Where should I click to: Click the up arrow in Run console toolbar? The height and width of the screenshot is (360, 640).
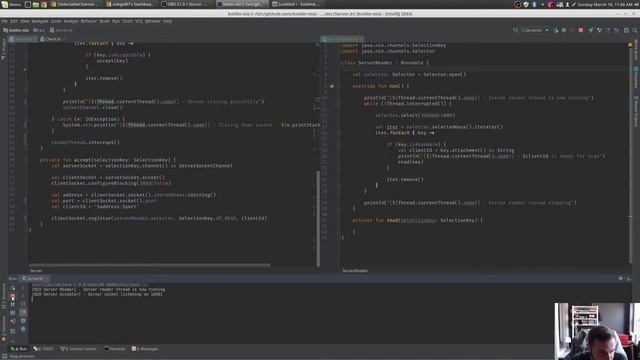[x=23, y=288]
